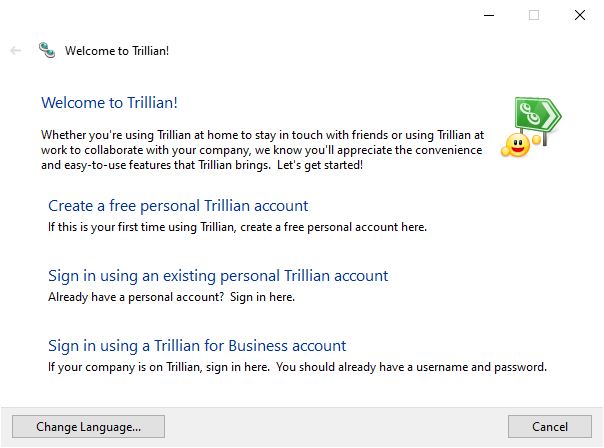Sign in using an existing personal account
This screenshot has width=604, height=448.
(x=218, y=276)
